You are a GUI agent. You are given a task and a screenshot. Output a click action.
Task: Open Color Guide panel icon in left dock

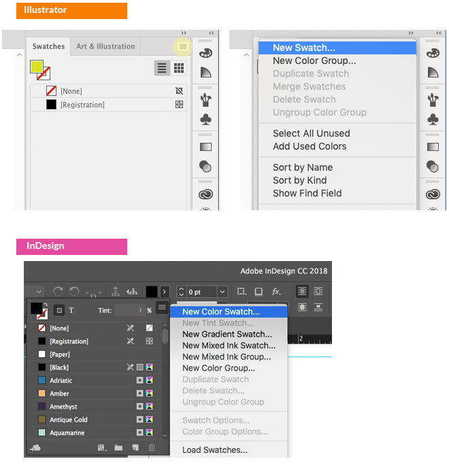coord(205,72)
